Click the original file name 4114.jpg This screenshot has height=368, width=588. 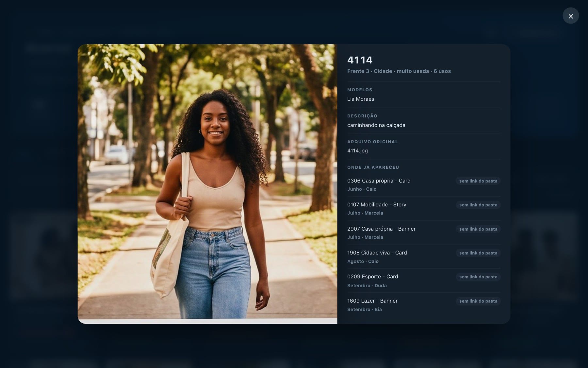pyautogui.click(x=357, y=150)
